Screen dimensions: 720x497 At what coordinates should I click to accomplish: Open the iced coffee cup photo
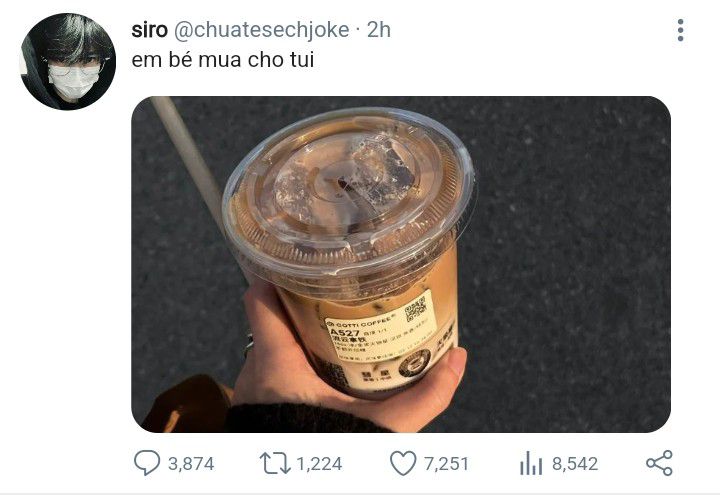coord(401,264)
